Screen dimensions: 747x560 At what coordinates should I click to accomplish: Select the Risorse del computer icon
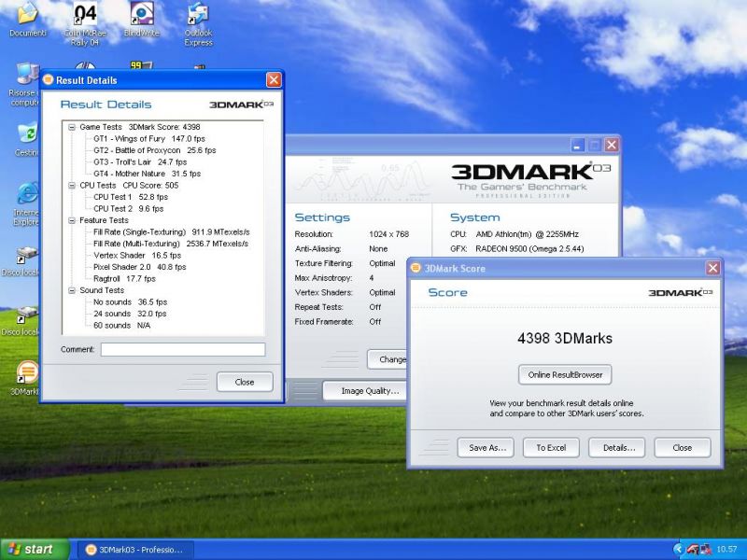[x=25, y=85]
